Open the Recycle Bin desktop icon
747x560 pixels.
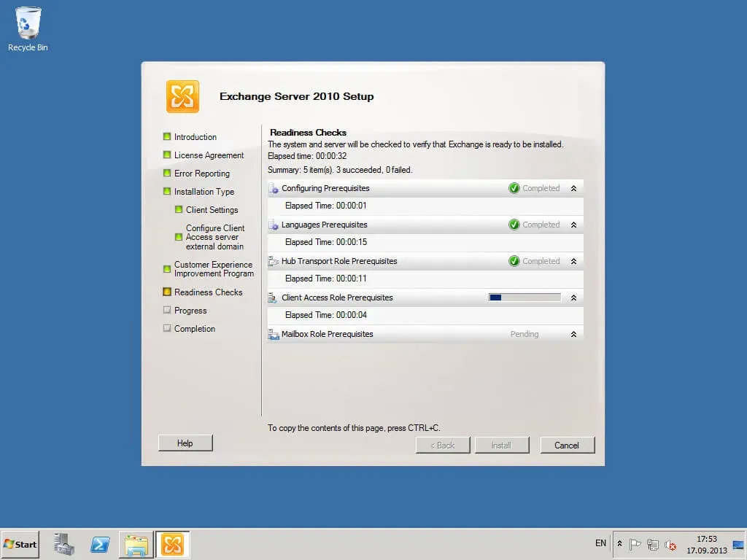[x=28, y=28]
